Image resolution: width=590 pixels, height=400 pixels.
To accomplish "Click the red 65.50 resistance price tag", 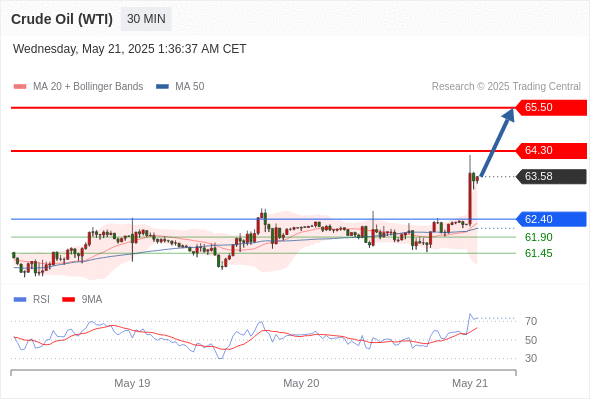I will click(551, 108).
